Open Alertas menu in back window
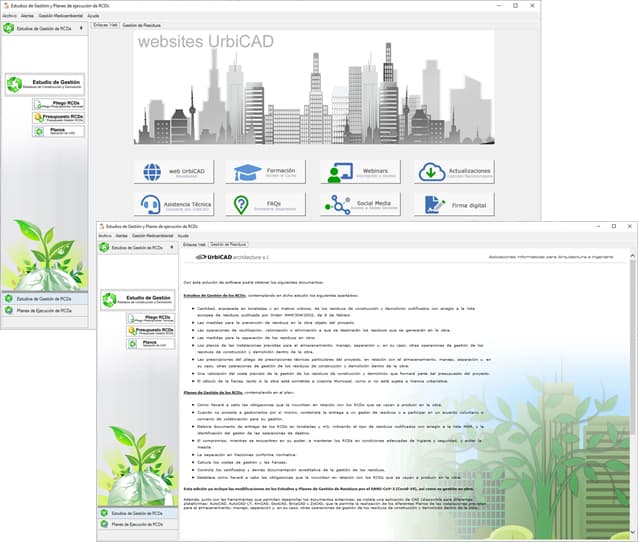This screenshot has height=544, width=640. 27,16
